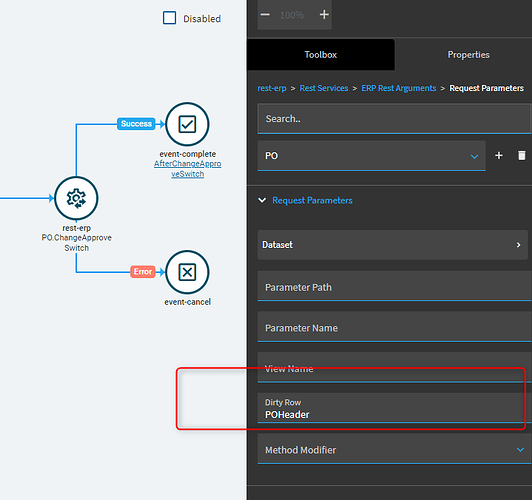Viewport: 532px width, 500px height.
Task: Go to Rest Services breadcrumb
Action: point(324,88)
